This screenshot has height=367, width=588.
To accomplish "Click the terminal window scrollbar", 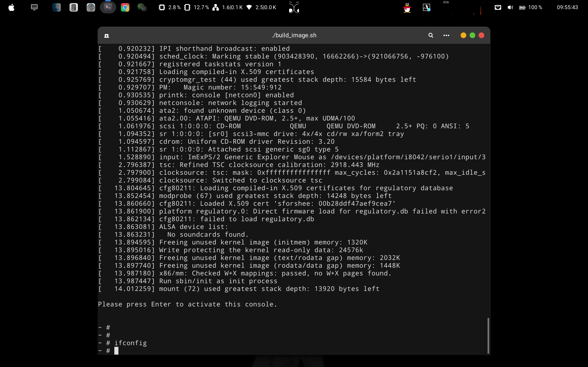I will tap(488, 336).
